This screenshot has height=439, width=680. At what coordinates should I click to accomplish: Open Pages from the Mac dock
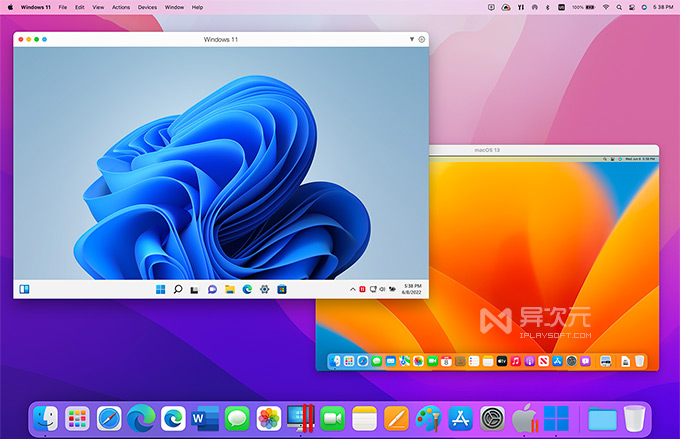[396, 419]
